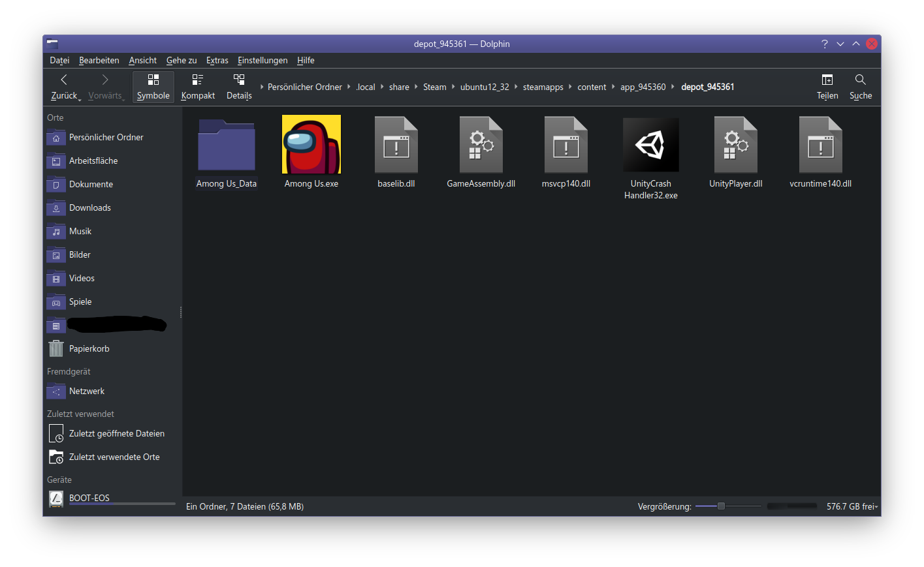Click the ubuntu12_32 breadcrumb
924x567 pixels.
[x=485, y=87]
